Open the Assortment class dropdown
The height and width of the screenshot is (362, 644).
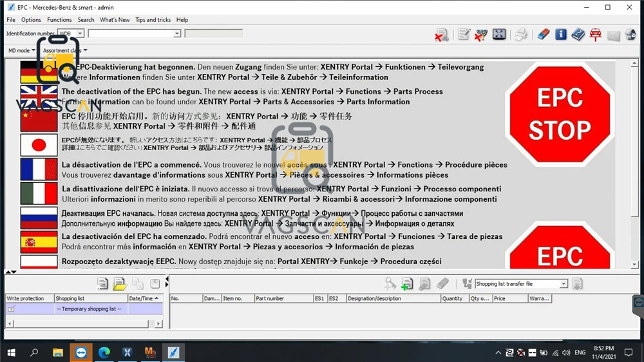coord(65,50)
